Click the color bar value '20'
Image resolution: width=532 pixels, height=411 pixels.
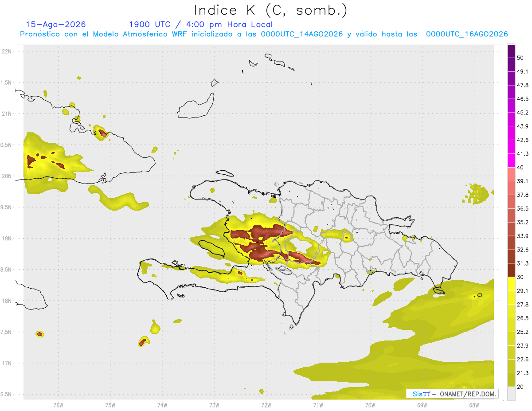520,387
